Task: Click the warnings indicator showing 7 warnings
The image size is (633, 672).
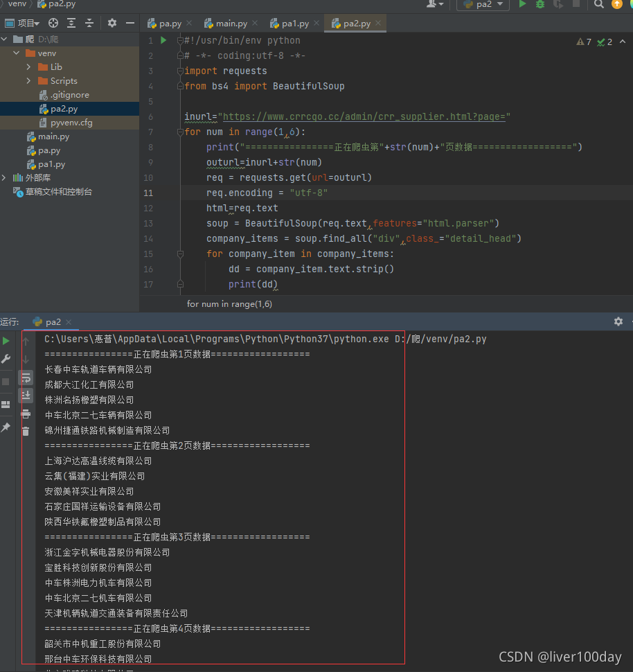Action: click(584, 42)
